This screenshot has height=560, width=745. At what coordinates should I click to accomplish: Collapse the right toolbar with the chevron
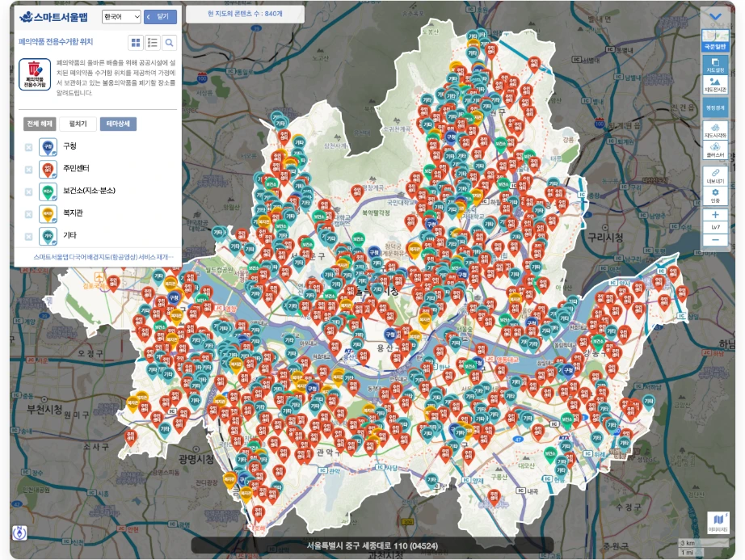click(x=715, y=17)
